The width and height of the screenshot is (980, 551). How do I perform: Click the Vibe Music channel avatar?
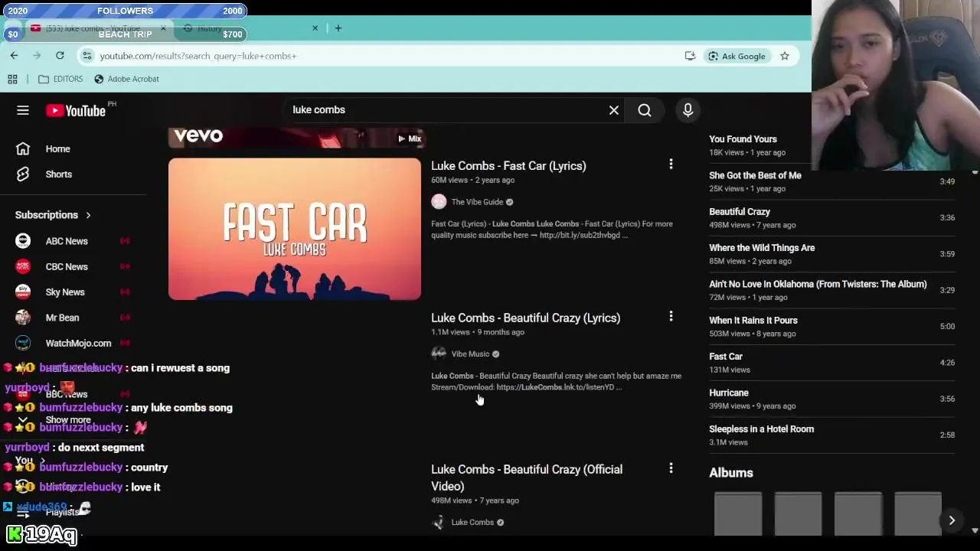point(439,354)
